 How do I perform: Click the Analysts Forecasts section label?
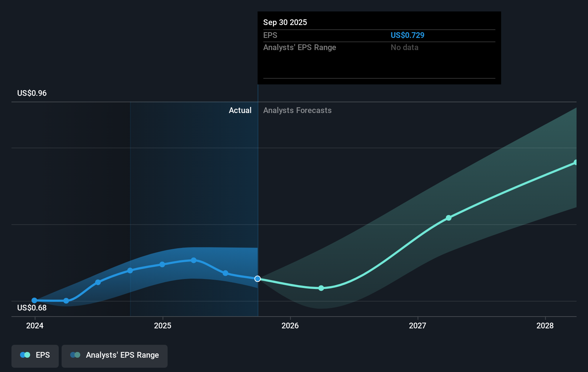coord(297,110)
